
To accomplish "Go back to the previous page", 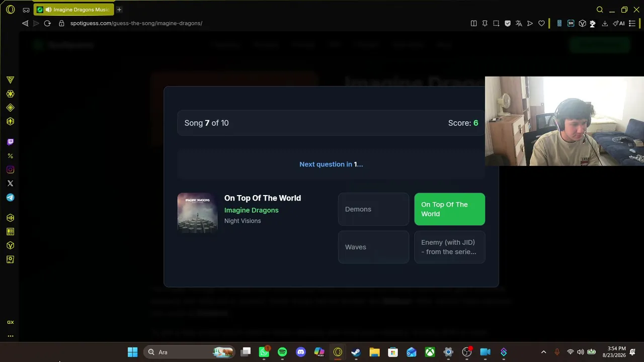I will pos(25,23).
